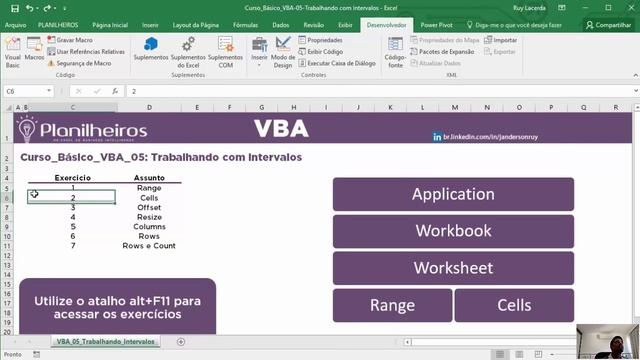
Task: Open the Name Box dropdown
Action: tap(49, 91)
